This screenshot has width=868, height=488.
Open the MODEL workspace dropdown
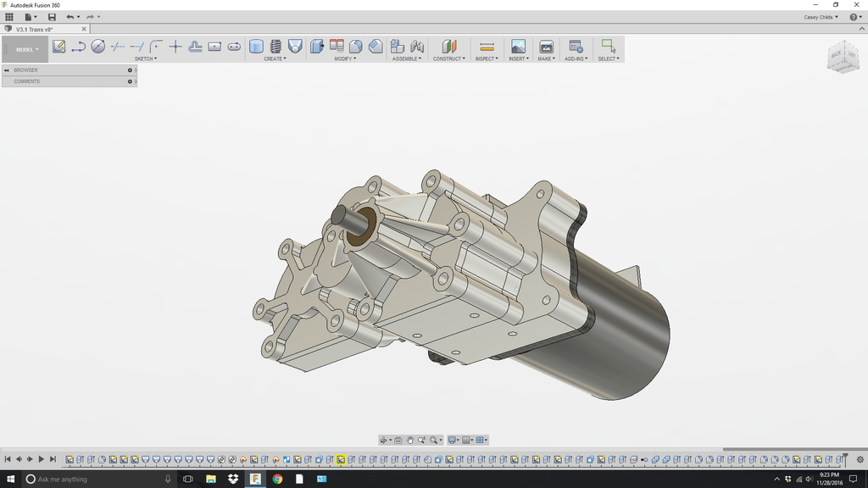click(26, 50)
